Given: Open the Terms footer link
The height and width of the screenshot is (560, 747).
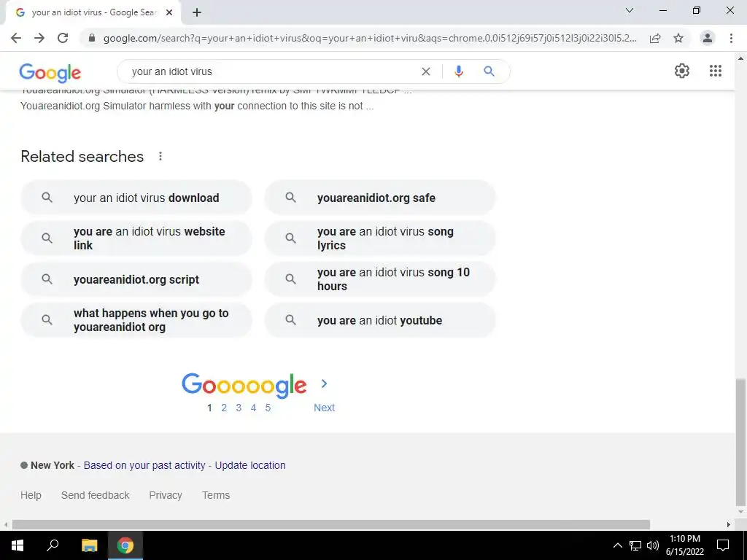Looking at the screenshot, I should coord(216,495).
